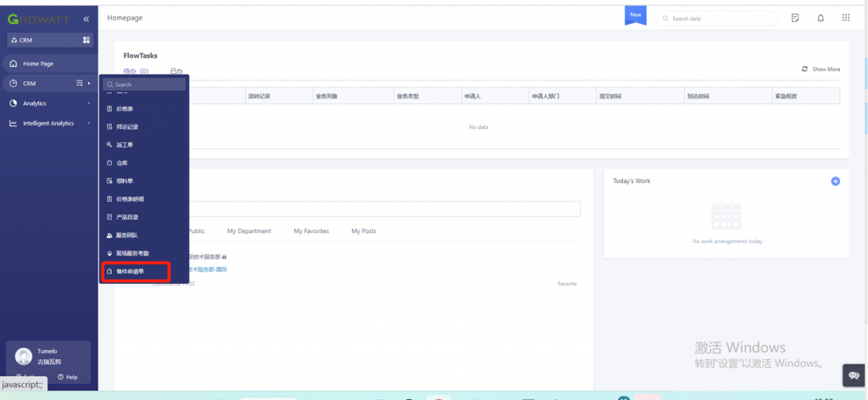The width and height of the screenshot is (868, 400).
Task: Go to Home Page in sidebar
Action: point(50,64)
